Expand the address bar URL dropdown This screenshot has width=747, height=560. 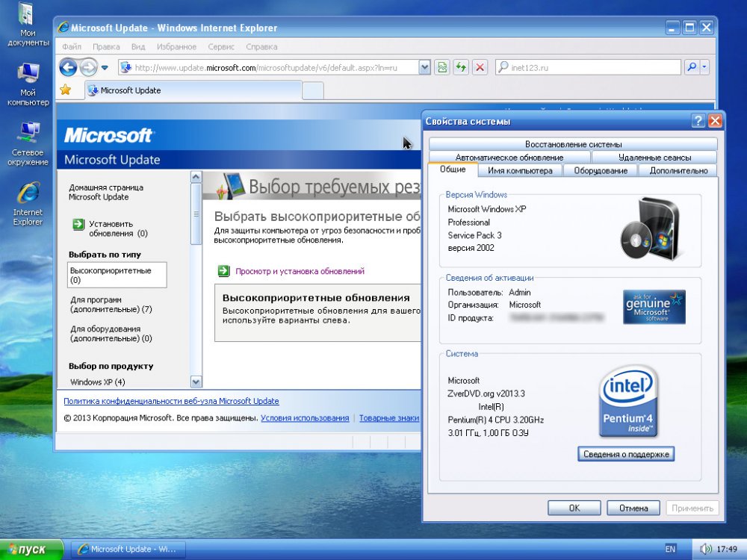[x=424, y=68]
